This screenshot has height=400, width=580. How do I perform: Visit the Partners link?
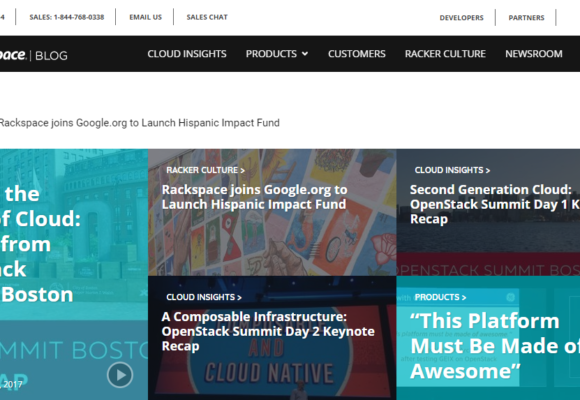coord(526,18)
